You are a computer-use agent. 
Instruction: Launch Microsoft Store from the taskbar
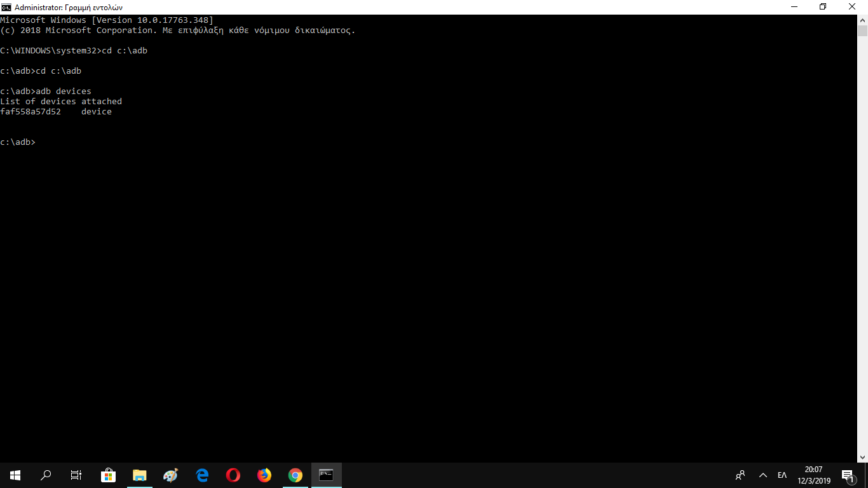[x=108, y=475]
